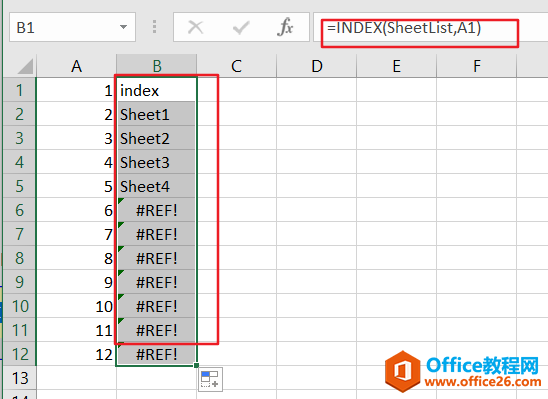Open Insert Function fx dialog
The image size is (548, 399).
coord(285,27)
